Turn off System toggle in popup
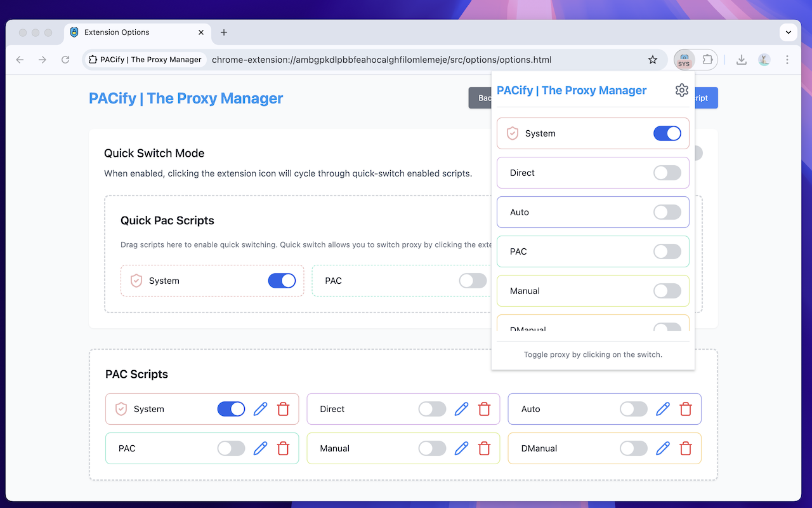This screenshot has width=812, height=508. (x=667, y=133)
